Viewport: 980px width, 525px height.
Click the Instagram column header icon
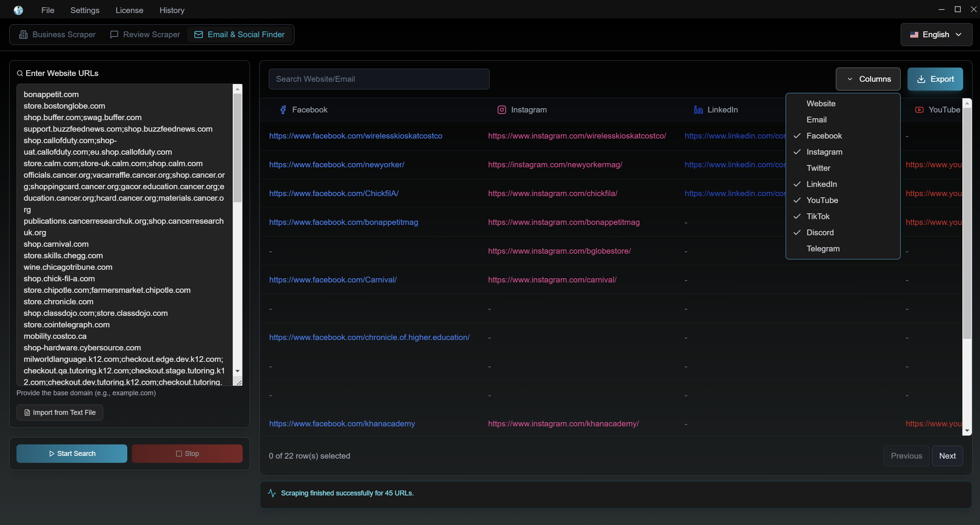[502, 110]
